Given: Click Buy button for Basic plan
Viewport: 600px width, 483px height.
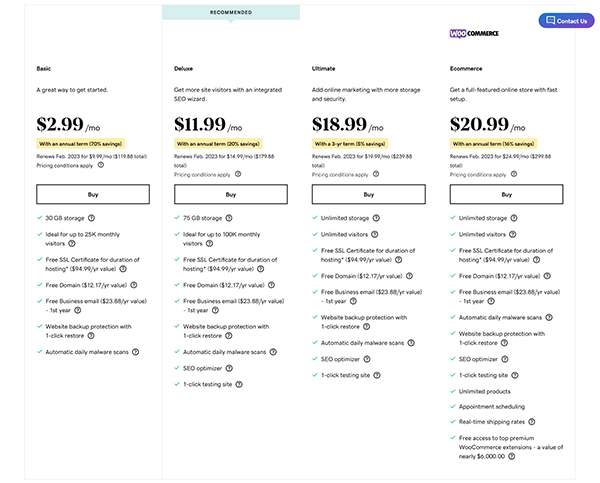Looking at the screenshot, I should tap(93, 194).
